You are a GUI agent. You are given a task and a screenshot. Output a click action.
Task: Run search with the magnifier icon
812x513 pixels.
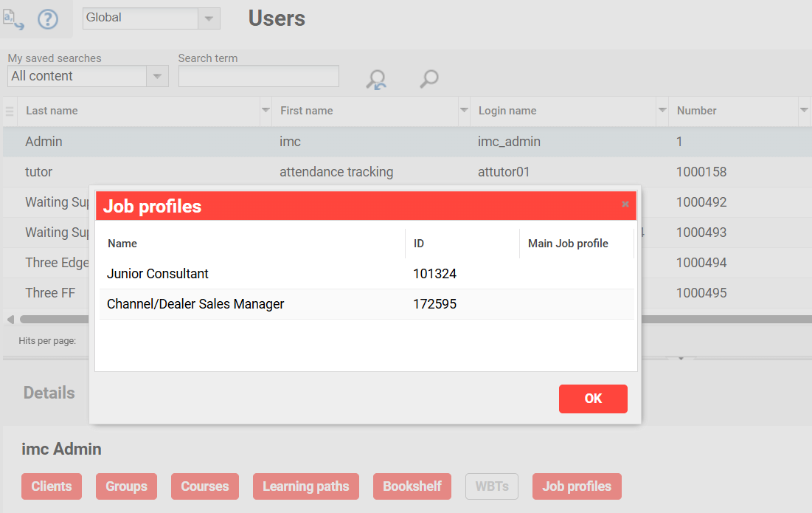tap(428, 79)
